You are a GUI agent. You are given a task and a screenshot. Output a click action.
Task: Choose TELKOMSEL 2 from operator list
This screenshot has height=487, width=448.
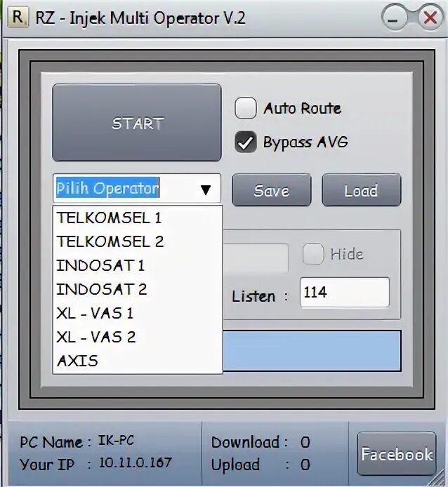tap(138, 241)
